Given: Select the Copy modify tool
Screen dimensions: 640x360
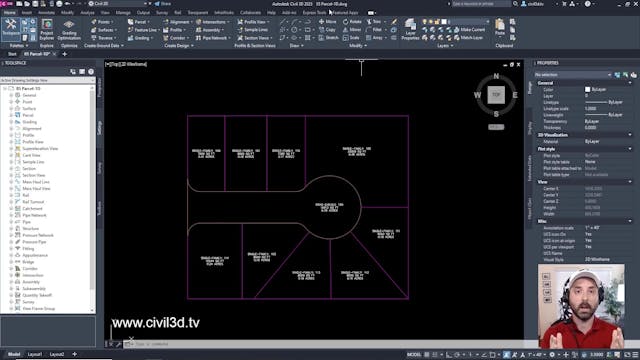Looking at the screenshot, I should [x=327, y=30].
